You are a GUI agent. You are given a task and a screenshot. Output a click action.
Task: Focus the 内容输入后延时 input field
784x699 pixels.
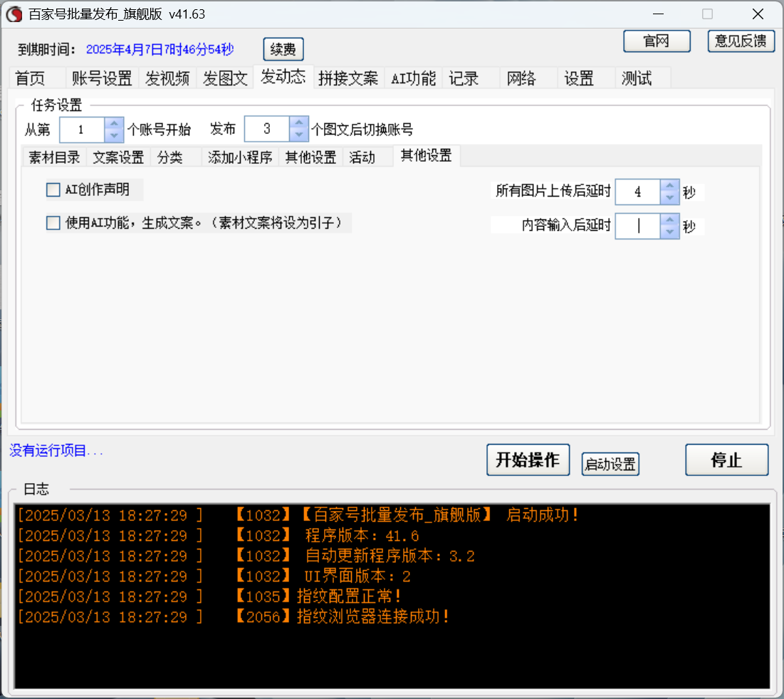(638, 226)
